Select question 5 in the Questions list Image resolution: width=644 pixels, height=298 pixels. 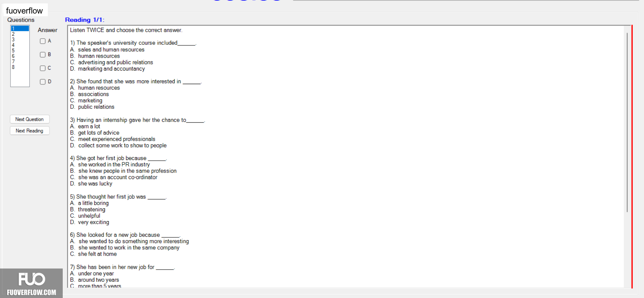click(20, 51)
